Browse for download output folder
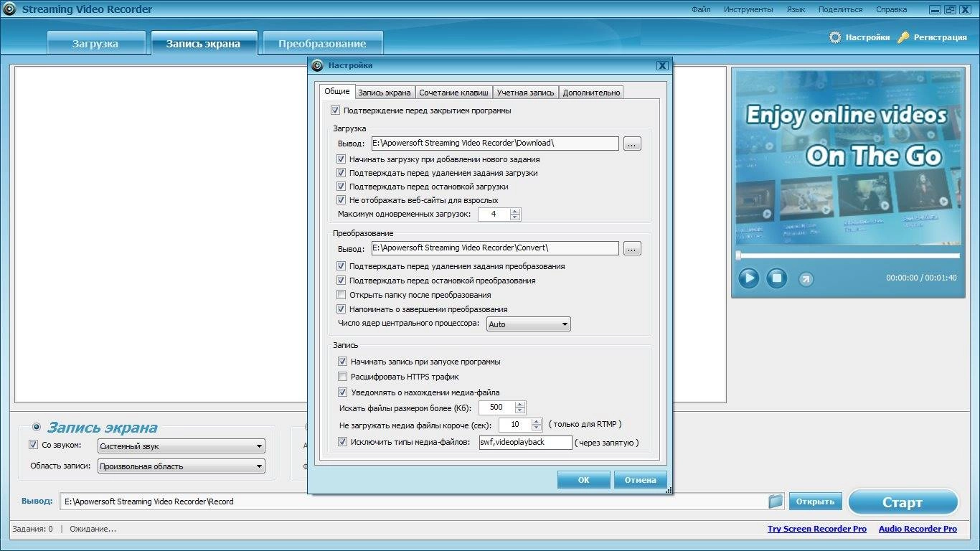The height and width of the screenshot is (551, 980). click(x=632, y=143)
